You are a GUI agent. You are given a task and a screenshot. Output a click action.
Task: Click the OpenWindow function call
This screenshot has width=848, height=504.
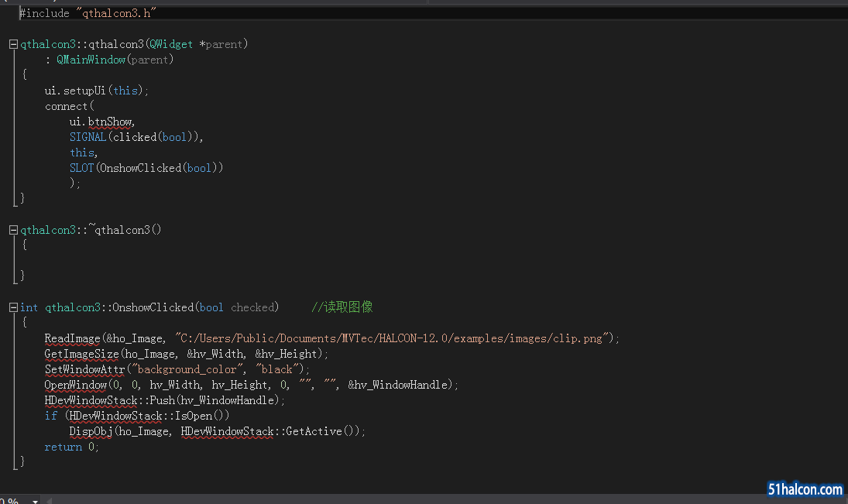coord(76,385)
